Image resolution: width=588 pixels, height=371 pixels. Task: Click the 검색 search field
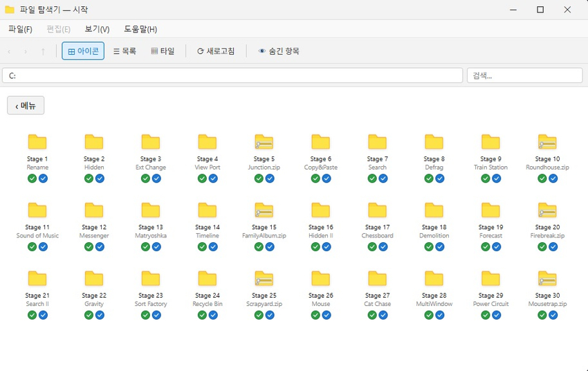click(x=524, y=75)
